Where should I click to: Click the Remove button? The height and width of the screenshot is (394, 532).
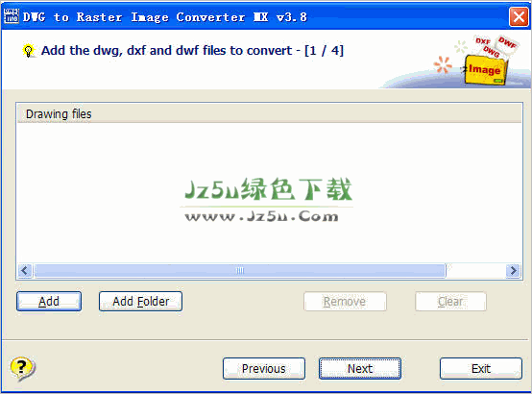coord(345,302)
